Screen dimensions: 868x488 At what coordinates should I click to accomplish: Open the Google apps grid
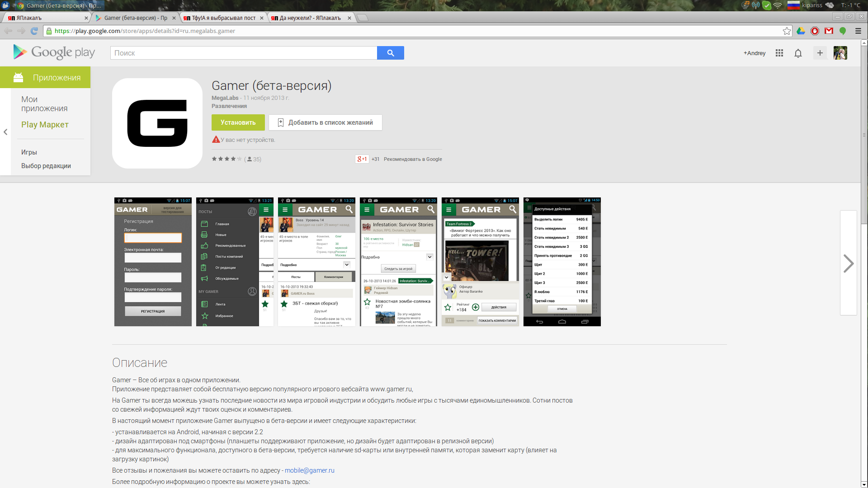779,53
